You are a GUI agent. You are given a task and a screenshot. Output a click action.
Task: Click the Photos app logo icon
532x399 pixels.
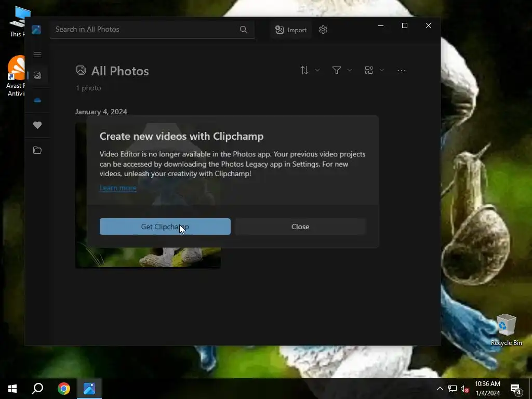point(36,30)
